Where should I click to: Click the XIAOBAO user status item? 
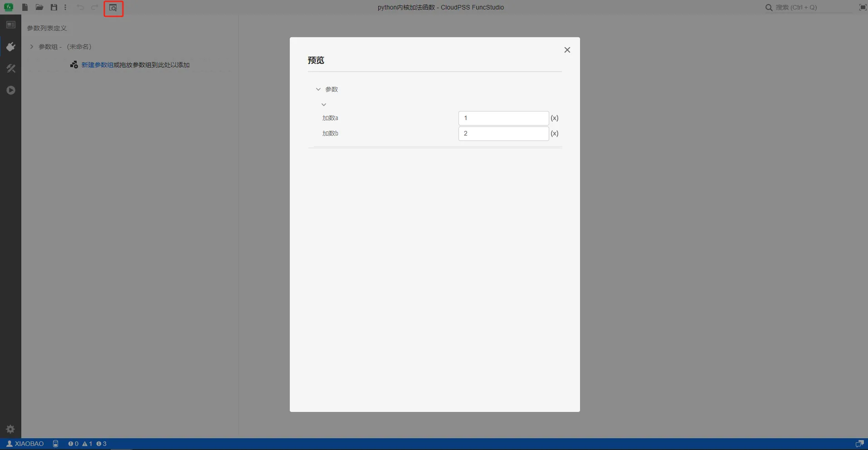point(25,444)
